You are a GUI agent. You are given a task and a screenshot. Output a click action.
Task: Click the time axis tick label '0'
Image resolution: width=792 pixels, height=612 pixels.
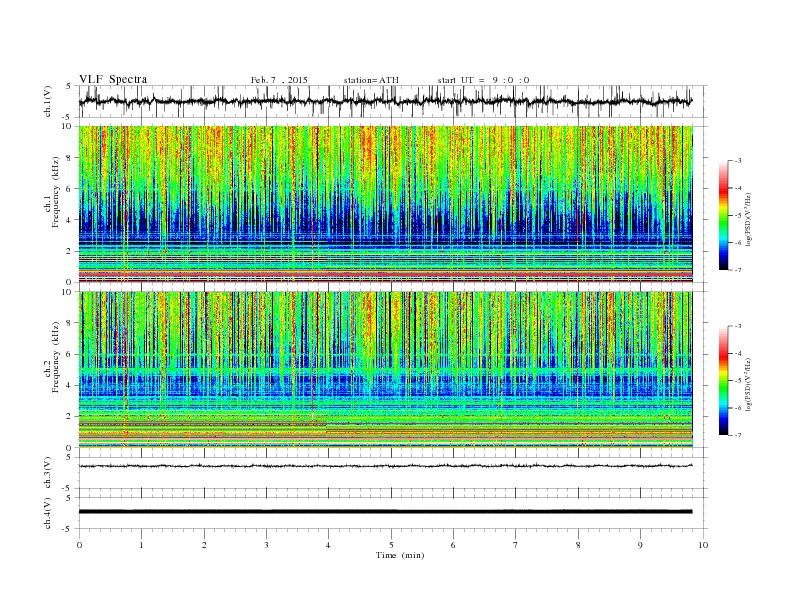pos(79,545)
